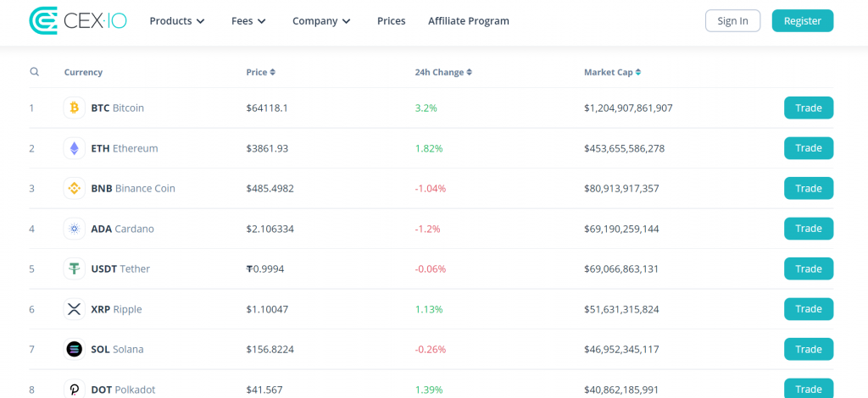Click Trade button for Cardano
This screenshot has height=398, width=868.
tap(809, 229)
